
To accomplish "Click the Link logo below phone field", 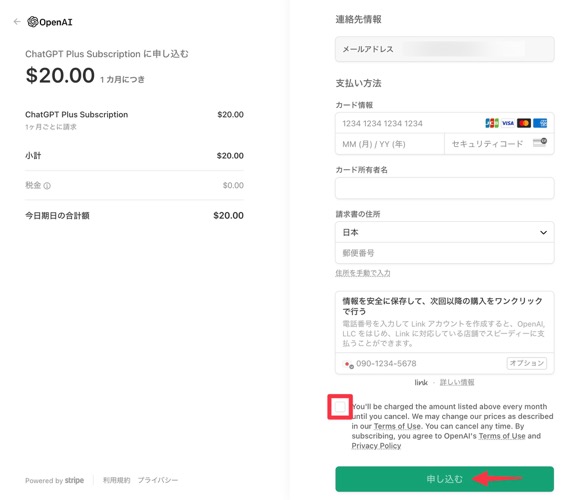I will click(x=421, y=382).
